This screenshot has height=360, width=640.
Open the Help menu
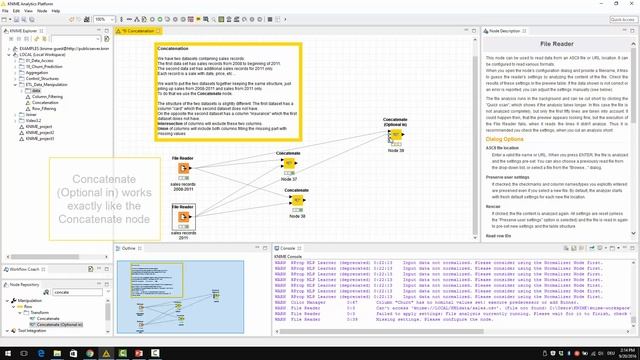point(56,11)
